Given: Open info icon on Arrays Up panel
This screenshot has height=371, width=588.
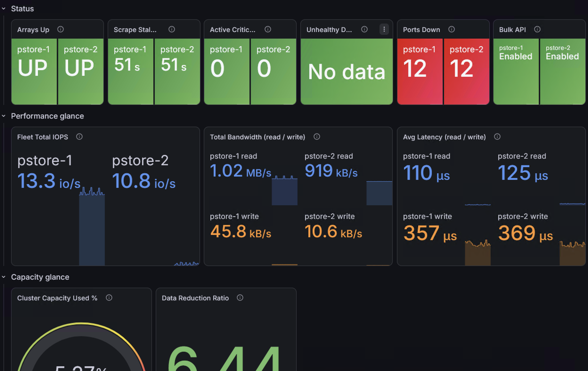Looking at the screenshot, I should [60, 29].
